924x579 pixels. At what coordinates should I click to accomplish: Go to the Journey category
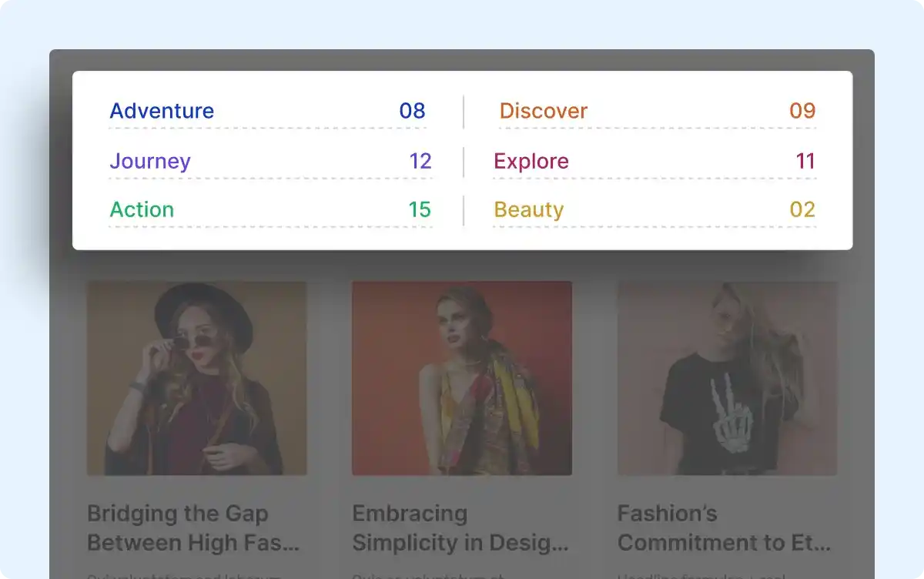click(150, 162)
